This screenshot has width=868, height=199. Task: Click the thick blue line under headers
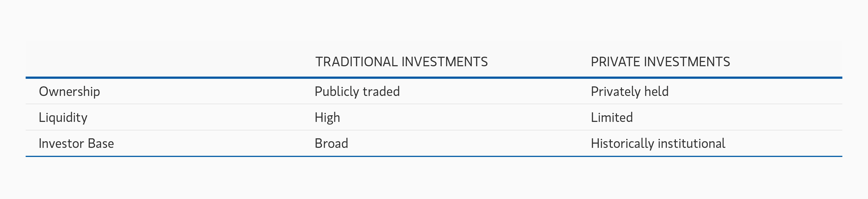click(434, 78)
